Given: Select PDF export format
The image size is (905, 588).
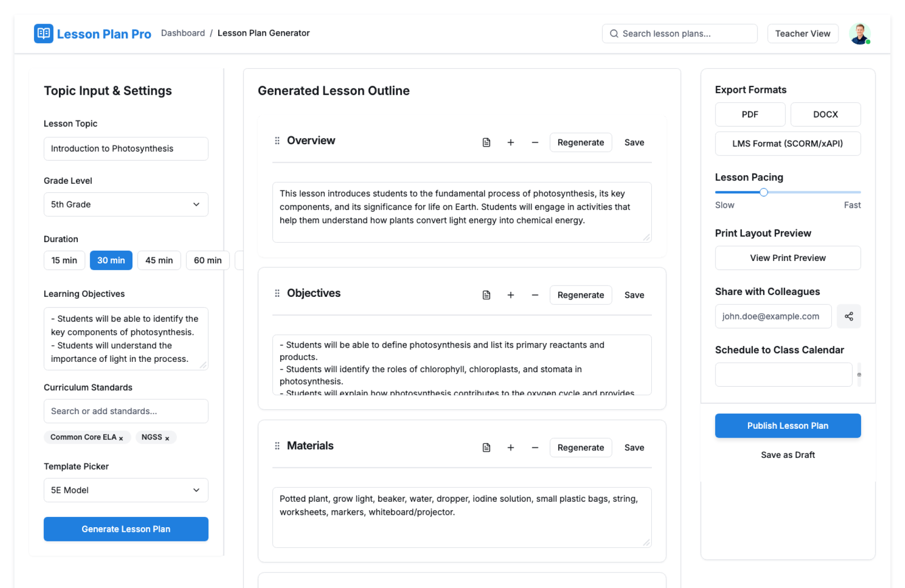Looking at the screenshot, I should 749,114.
